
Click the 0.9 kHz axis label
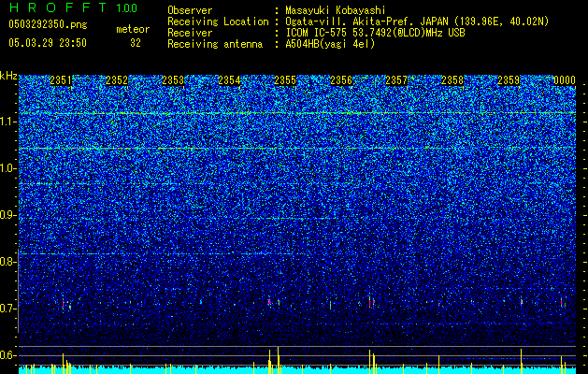point(7,215)
